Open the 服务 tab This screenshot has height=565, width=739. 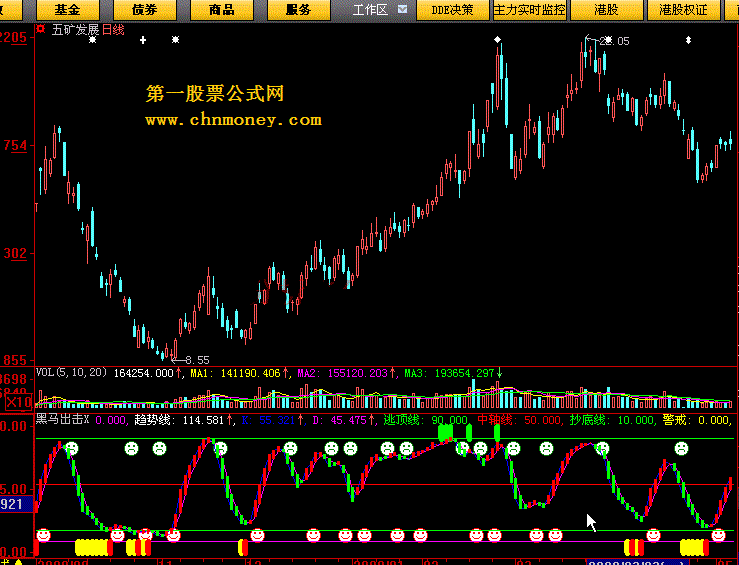point(298,10)
